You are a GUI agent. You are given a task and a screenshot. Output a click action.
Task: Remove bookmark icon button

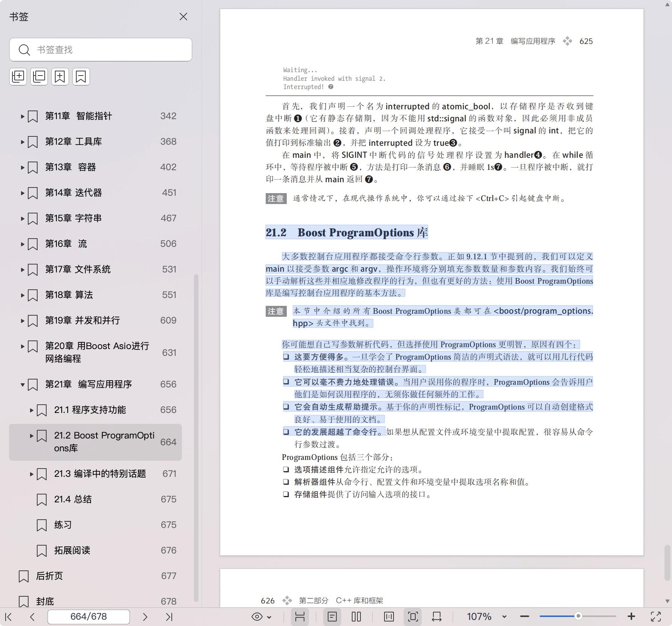81,77
